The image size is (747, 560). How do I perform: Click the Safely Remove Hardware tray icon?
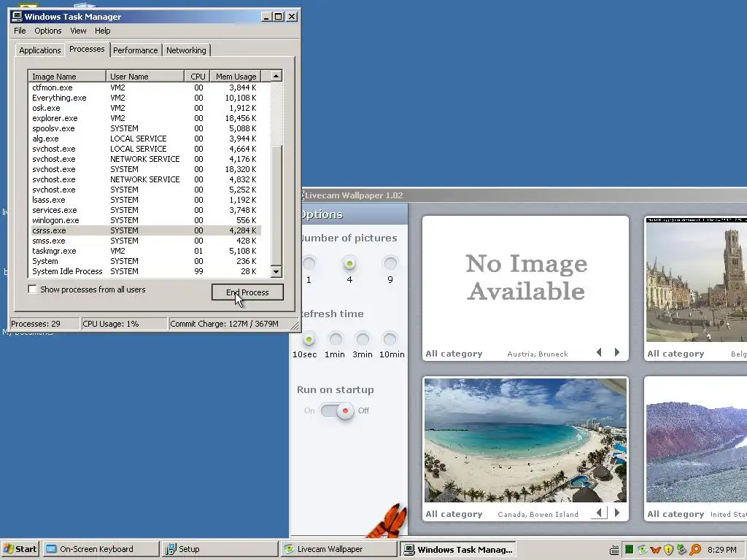[x=681, y=549]
